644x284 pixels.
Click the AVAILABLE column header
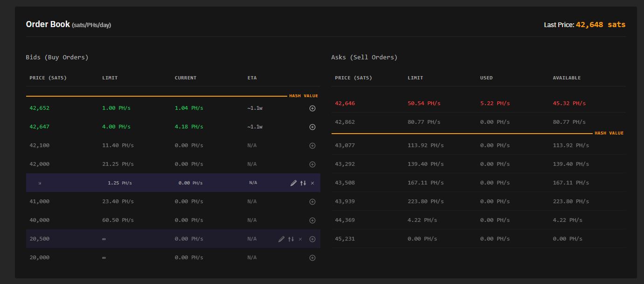tap(567, 78)
